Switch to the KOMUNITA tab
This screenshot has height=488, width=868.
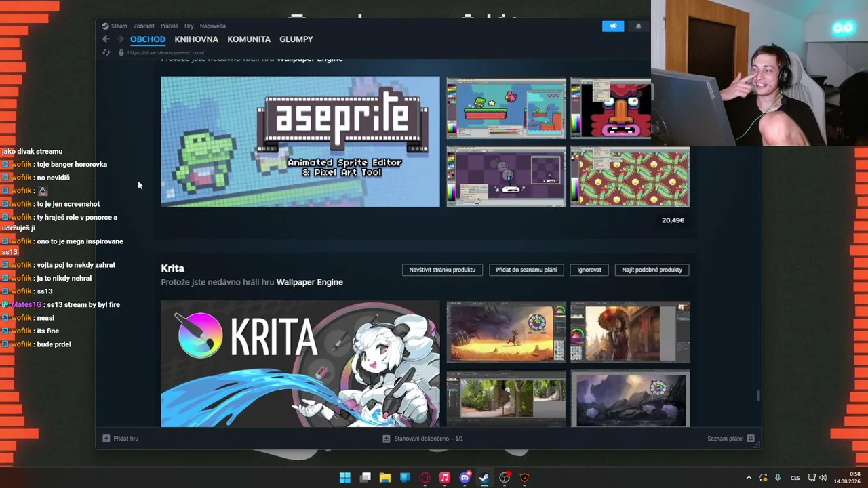point(249,39)
